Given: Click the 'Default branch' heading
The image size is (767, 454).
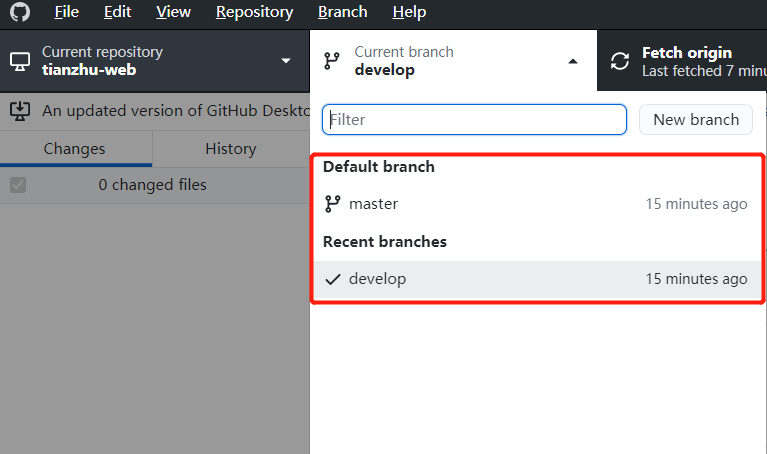Looking at the screenshot, I should (379, 167).
